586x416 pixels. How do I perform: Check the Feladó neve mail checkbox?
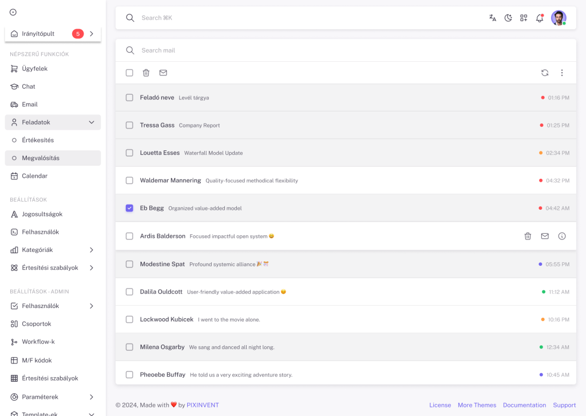(x=129, y=98)
